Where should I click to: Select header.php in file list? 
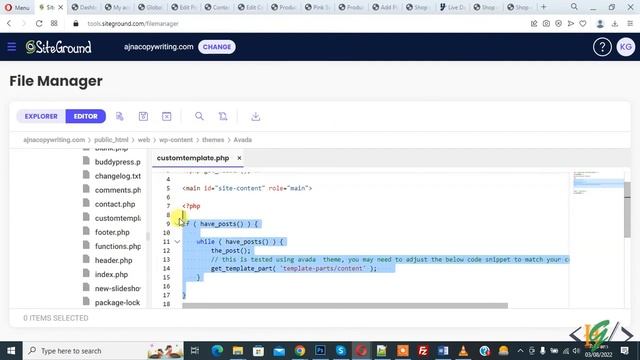click(x=108, y=260)
